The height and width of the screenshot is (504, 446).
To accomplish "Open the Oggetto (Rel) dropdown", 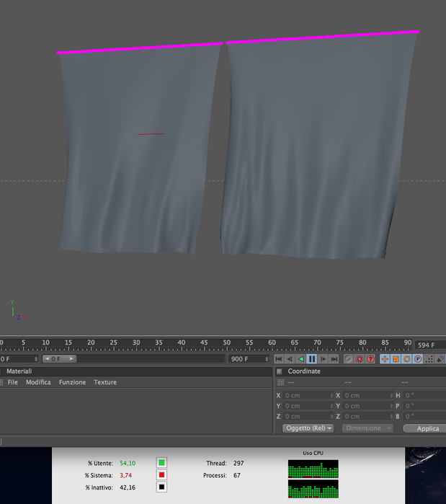I will point(308,428).
